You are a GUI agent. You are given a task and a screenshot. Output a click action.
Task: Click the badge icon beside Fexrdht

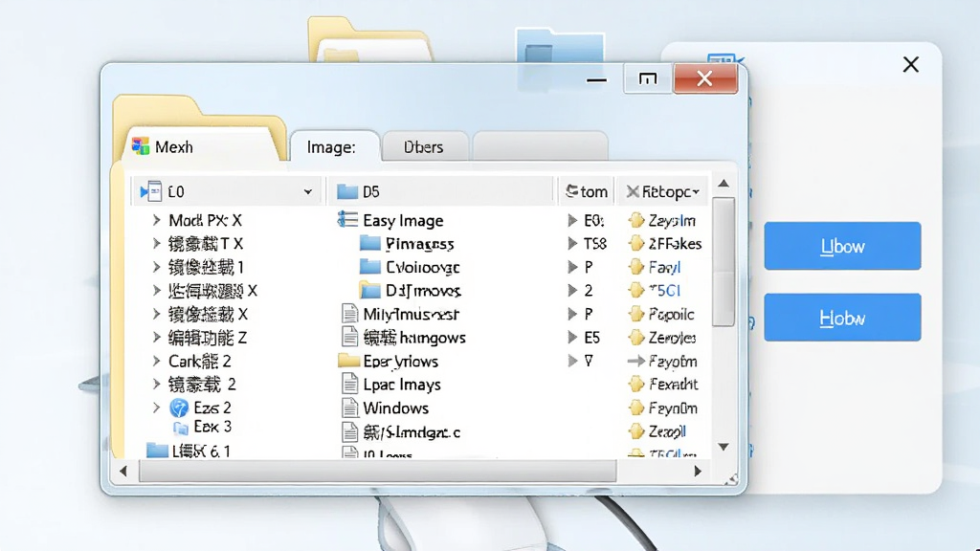point(636,384)
